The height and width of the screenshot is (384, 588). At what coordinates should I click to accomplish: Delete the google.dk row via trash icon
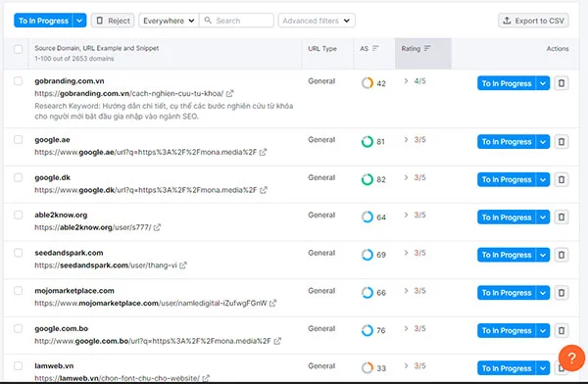(562, 179)
